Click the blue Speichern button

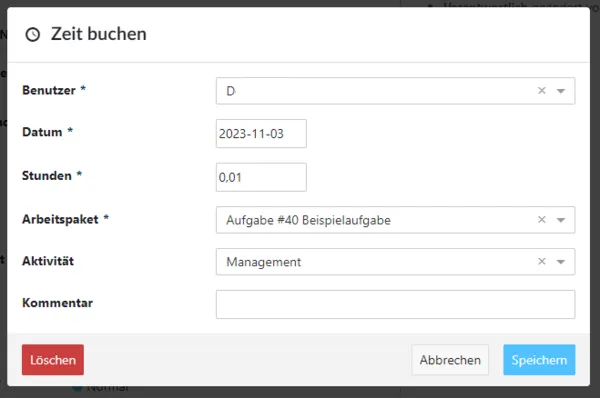point(539,360)
